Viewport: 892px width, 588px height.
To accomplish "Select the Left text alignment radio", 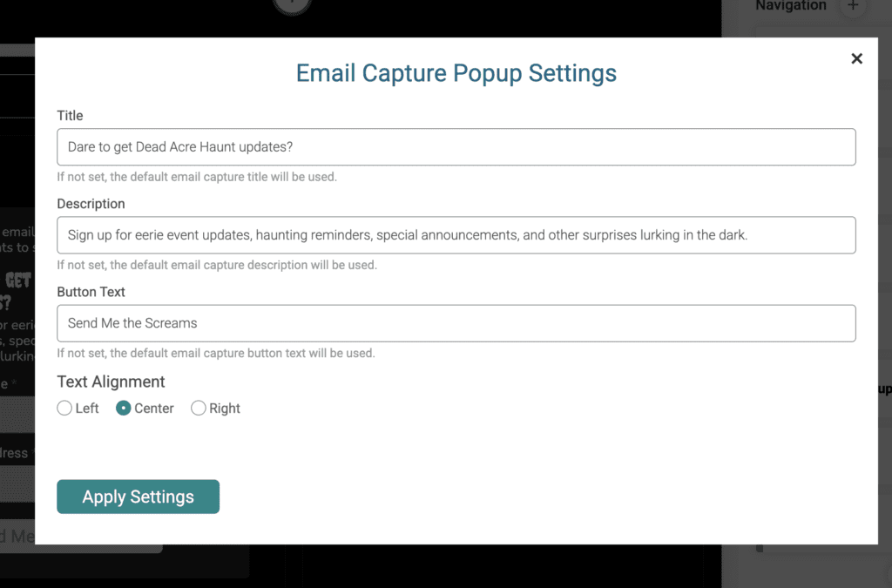I will point(64,408).
